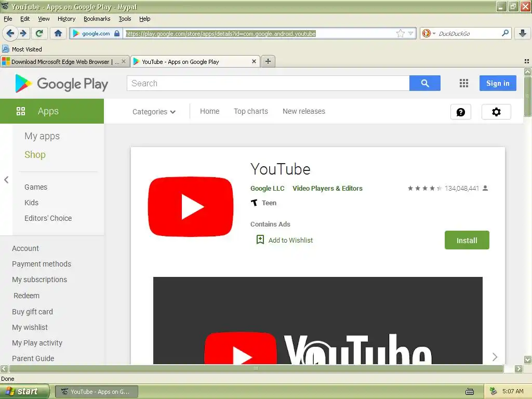Open the settings gear icon
The image size is (532, 399).
coord(496,112)
